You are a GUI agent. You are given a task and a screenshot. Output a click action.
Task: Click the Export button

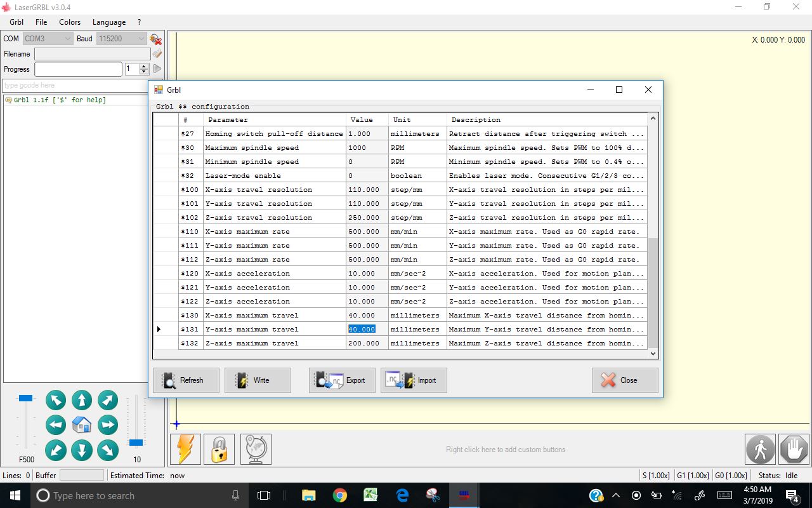342,380
